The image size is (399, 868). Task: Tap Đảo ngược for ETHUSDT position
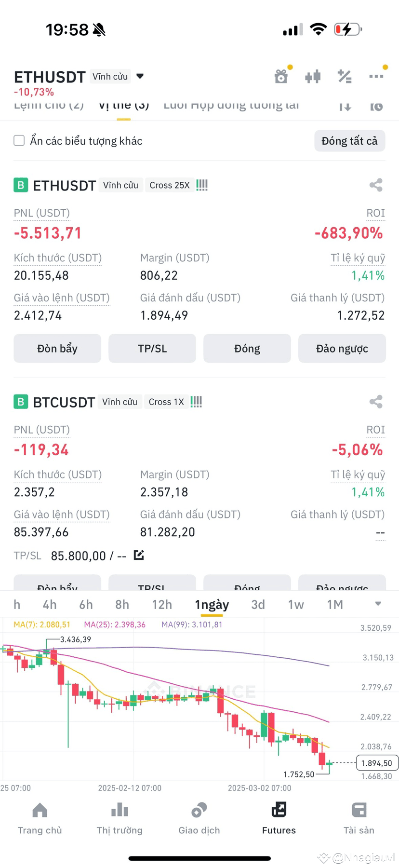pyautogui.click(x=342, y=348)
